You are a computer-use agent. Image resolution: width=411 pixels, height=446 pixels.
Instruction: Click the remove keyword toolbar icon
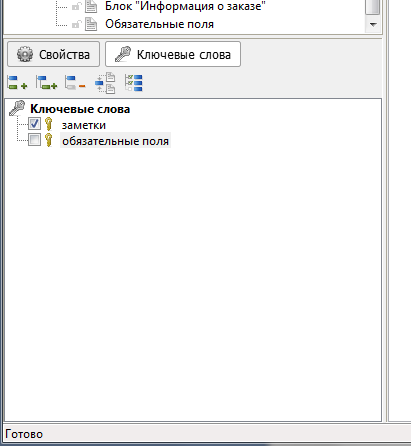pos(75,82)
